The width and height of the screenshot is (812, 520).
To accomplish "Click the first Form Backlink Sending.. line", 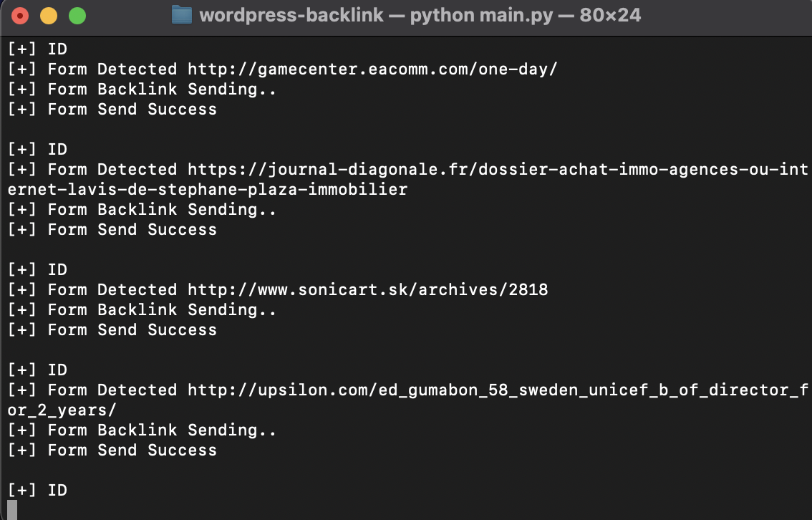I will [142, 89].
